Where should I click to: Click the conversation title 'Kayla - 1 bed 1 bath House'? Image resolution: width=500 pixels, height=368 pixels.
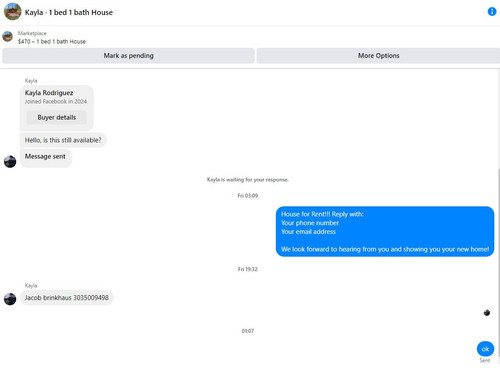pyautogui.click(x=69, y=12)
